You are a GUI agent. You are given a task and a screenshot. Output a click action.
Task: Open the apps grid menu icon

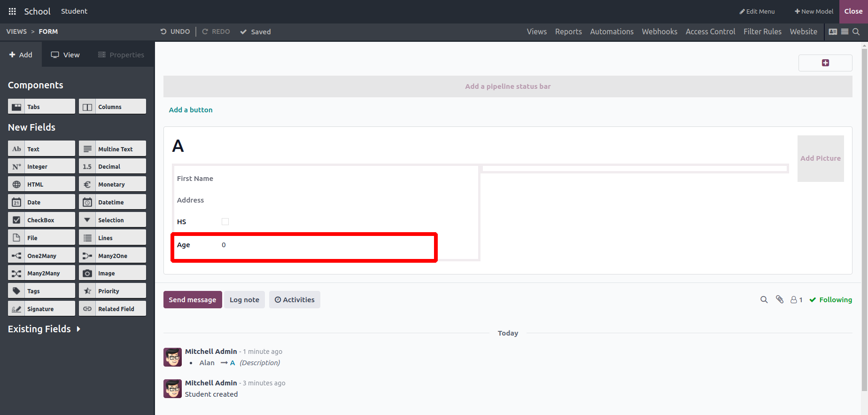pos(12,11)
